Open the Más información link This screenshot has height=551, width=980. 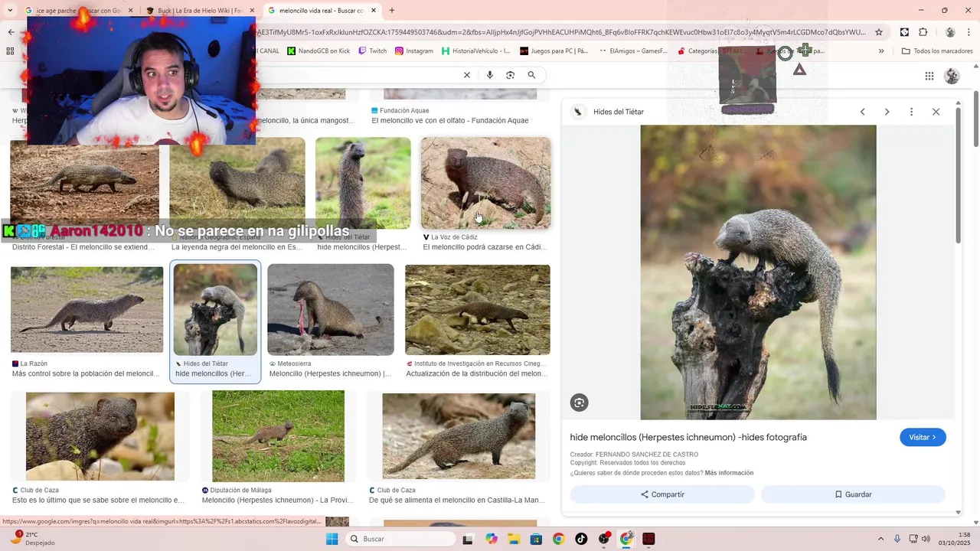(729, 473)
